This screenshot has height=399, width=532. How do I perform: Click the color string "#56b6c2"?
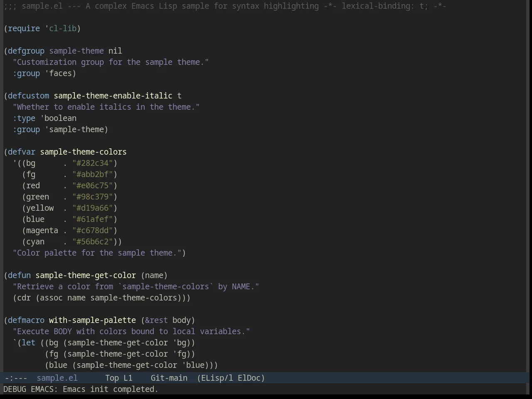[x=93, y=241]
